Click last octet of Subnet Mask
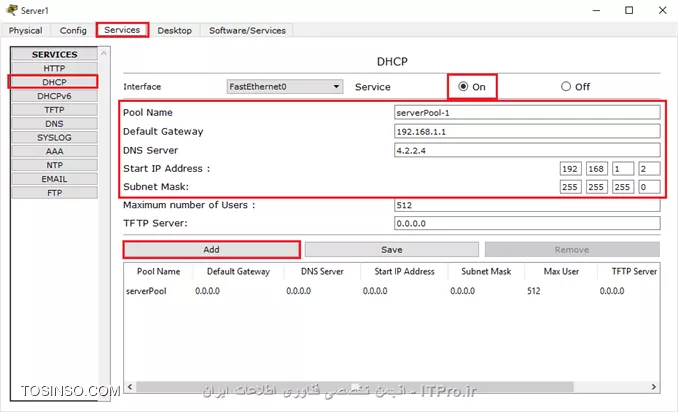 (x=649, y=187)
